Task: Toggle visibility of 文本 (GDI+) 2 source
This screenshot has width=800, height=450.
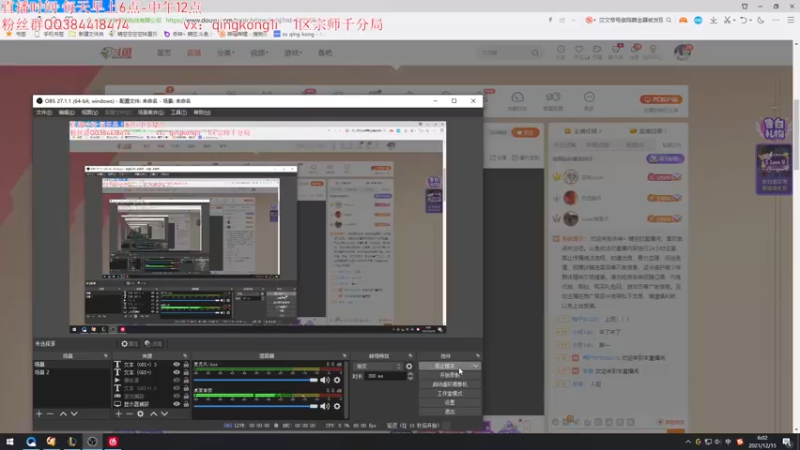Action: 177,388
